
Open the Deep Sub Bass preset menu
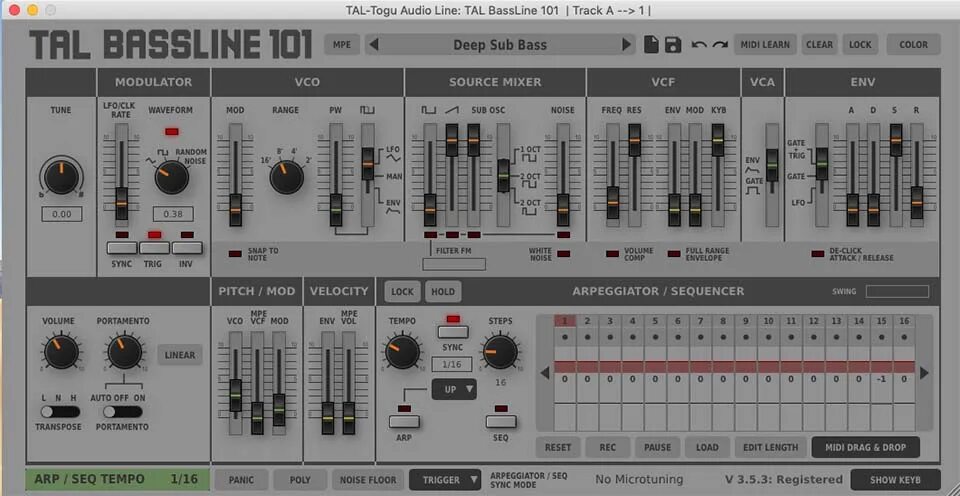point(500,45)
